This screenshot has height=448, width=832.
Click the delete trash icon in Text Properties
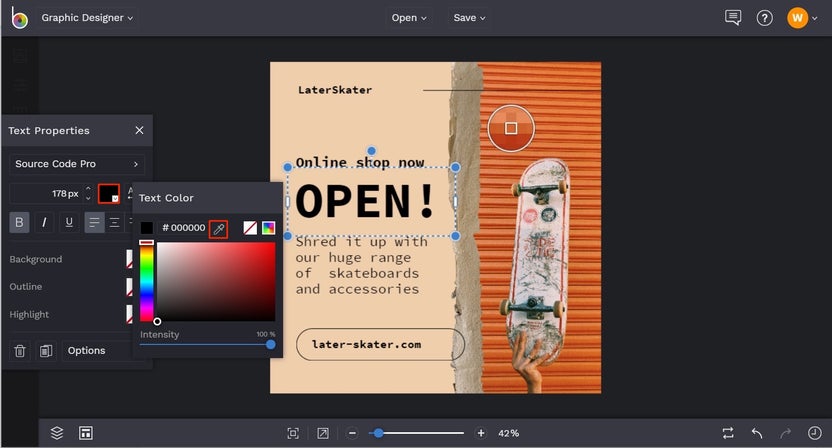(x=19, y=351)
